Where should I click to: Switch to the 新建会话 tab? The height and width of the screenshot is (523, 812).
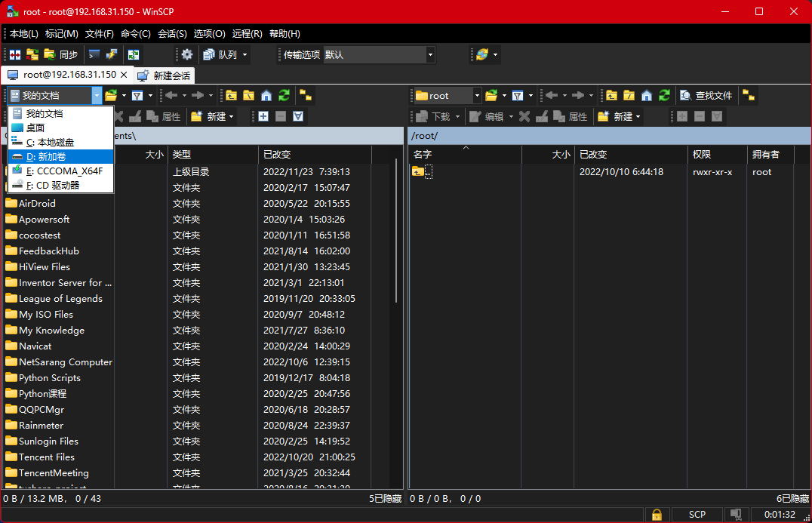pyautogui.click(x=165, y=75)
